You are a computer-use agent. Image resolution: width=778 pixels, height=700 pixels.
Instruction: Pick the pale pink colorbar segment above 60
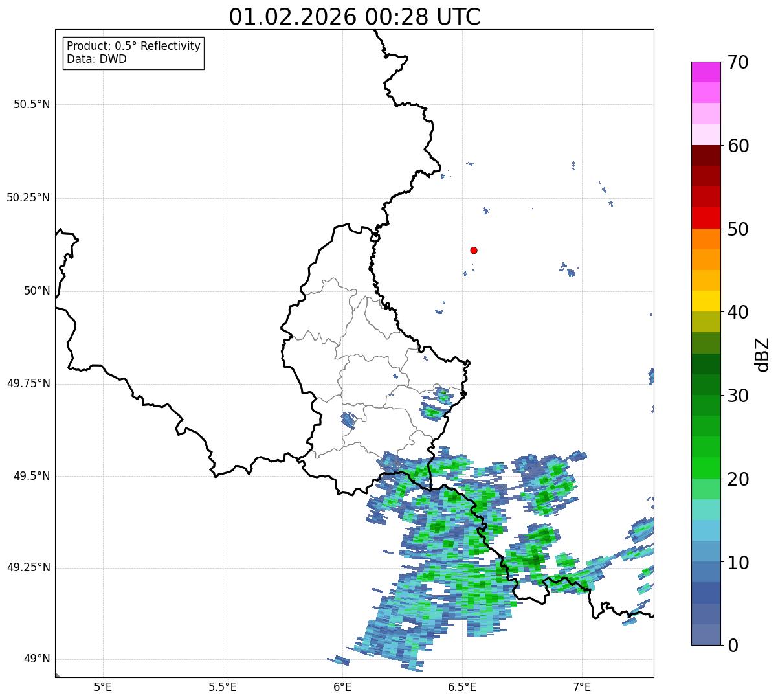pos(705,135)
